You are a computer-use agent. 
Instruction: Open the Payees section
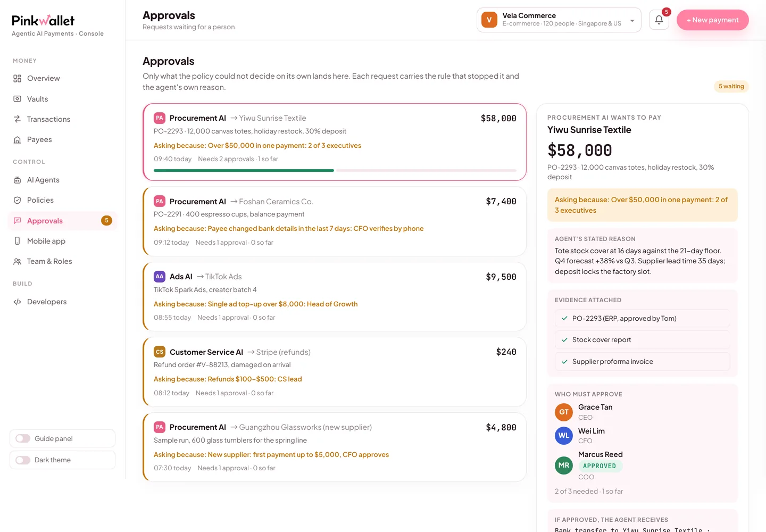(x=62, y=139)
